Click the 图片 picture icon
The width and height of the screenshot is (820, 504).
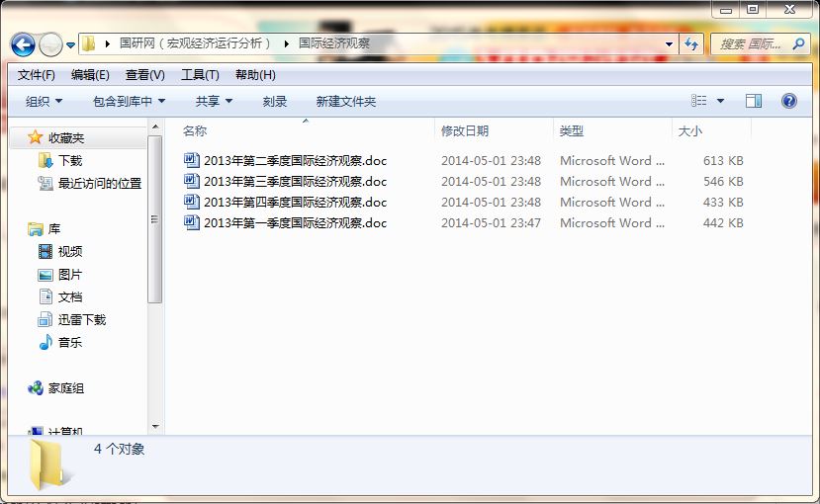[x=46, y=275]
